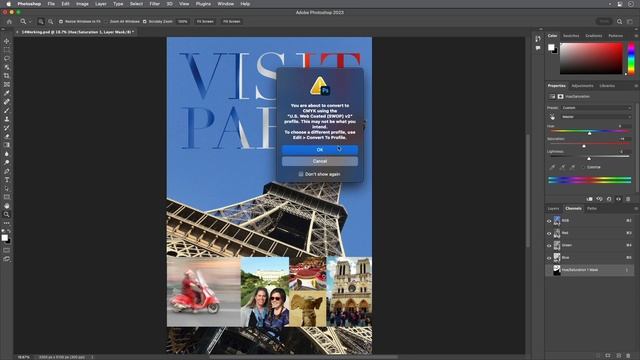The image size is (640, 360).
Task: Select the Dodge tool
Action: click(x=7, y=162)
